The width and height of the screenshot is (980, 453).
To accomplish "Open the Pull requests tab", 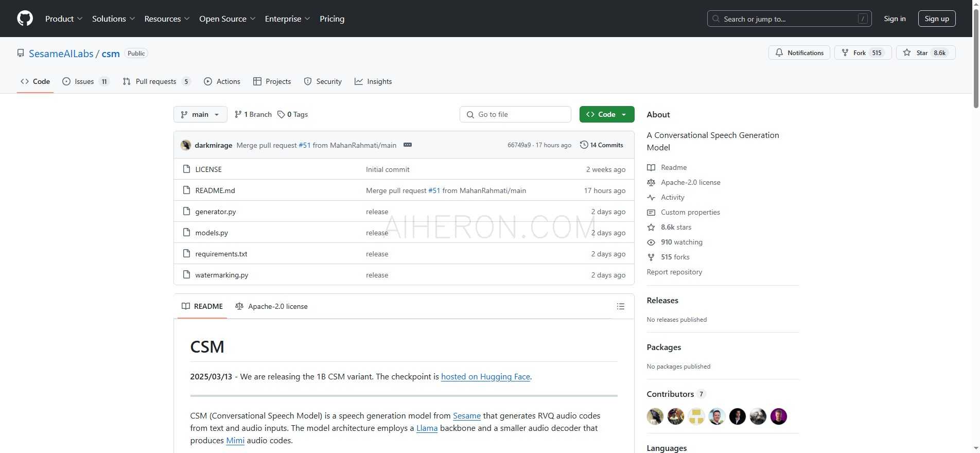I will pos(156,81).
